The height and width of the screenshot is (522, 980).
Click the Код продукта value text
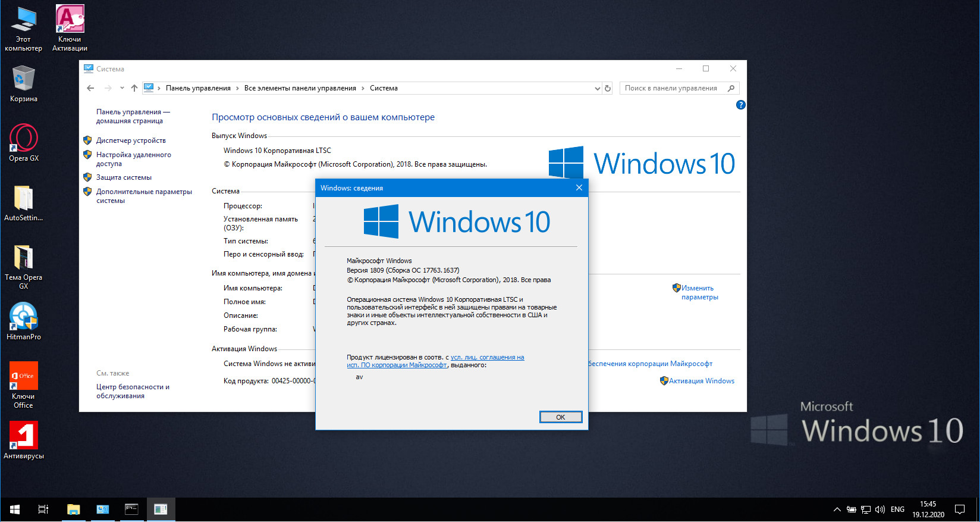(x=293, y=381)
